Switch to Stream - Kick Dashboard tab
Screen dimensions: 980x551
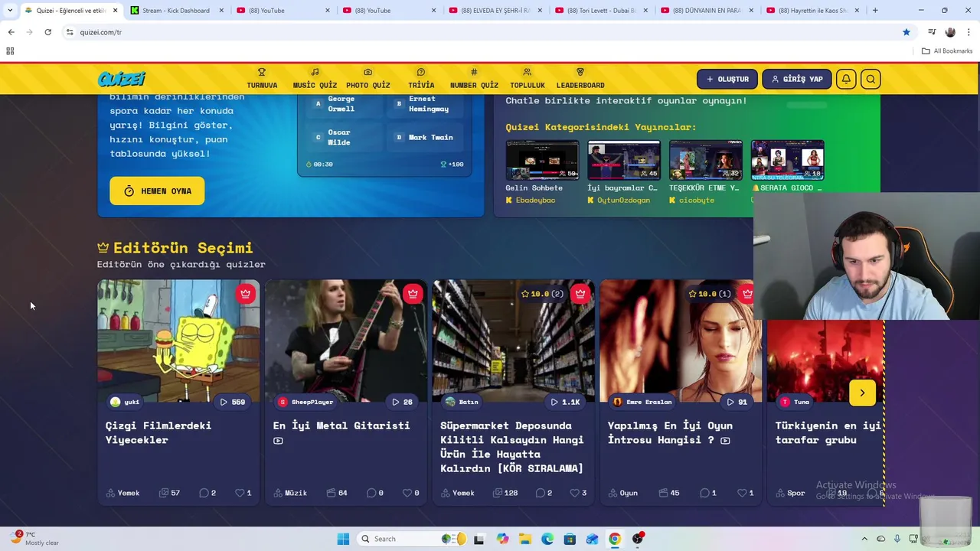(x=175, y=11)
